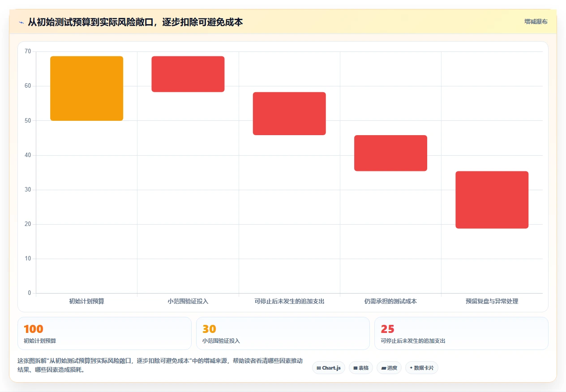
Task: Click the 进度 tag chip
Action: 389,368
